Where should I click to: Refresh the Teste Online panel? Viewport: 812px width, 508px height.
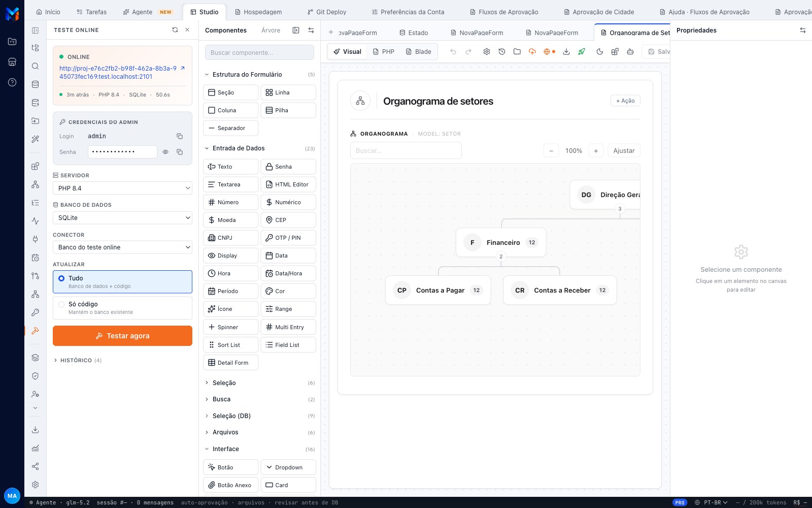pyautogui.click(x=175, y=30)
